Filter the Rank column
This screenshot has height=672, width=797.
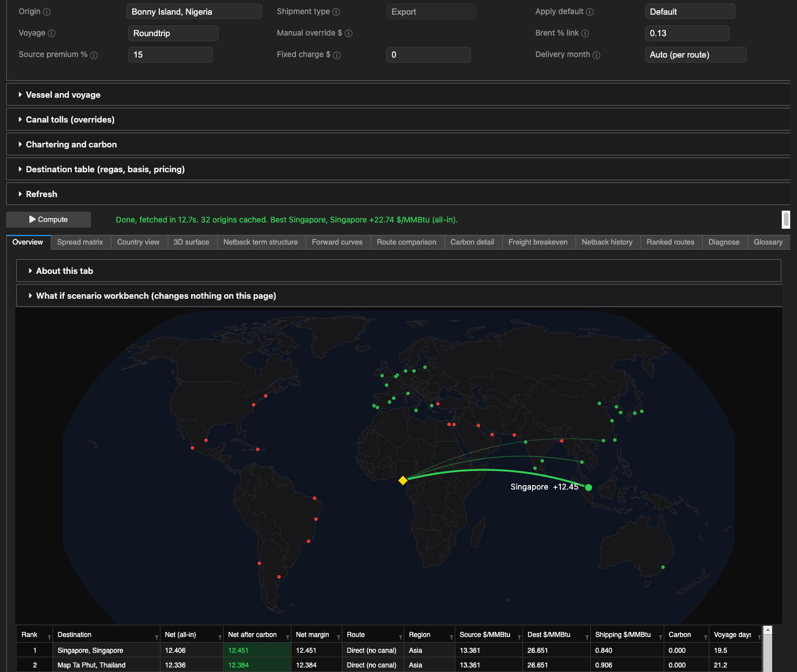tap(49, 638)
